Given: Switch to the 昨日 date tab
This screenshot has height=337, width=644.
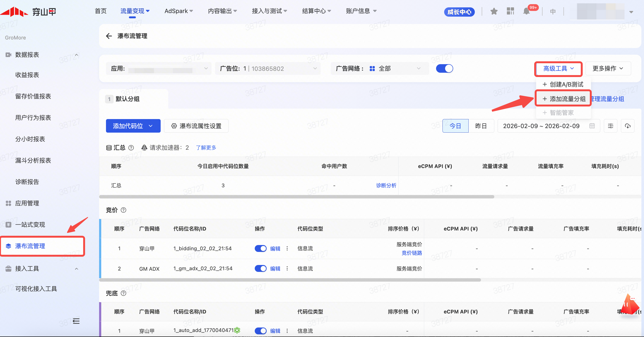Looking at the screenshot, I should tap(481, 126).
